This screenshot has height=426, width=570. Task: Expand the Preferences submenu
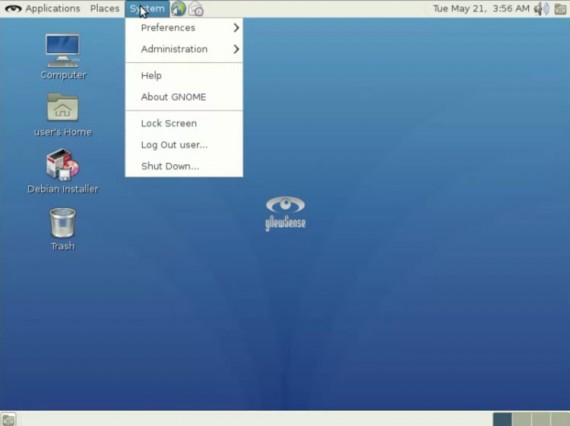point(184,28)
